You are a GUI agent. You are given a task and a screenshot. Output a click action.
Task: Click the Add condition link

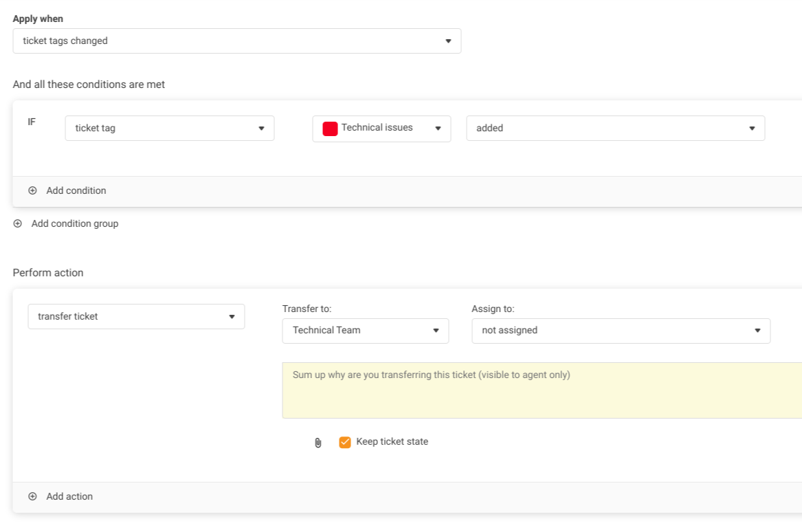[x=76, y=191]
